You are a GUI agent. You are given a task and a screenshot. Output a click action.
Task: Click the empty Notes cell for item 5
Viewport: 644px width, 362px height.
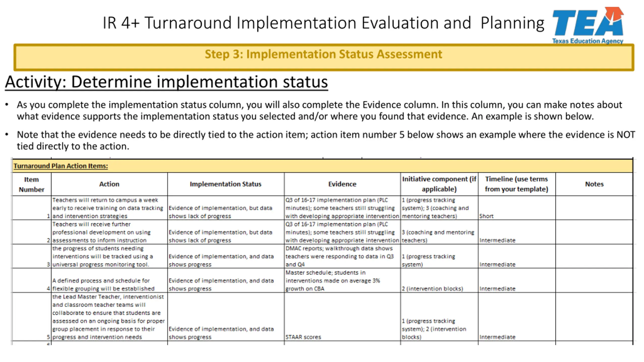pos(594,317)
